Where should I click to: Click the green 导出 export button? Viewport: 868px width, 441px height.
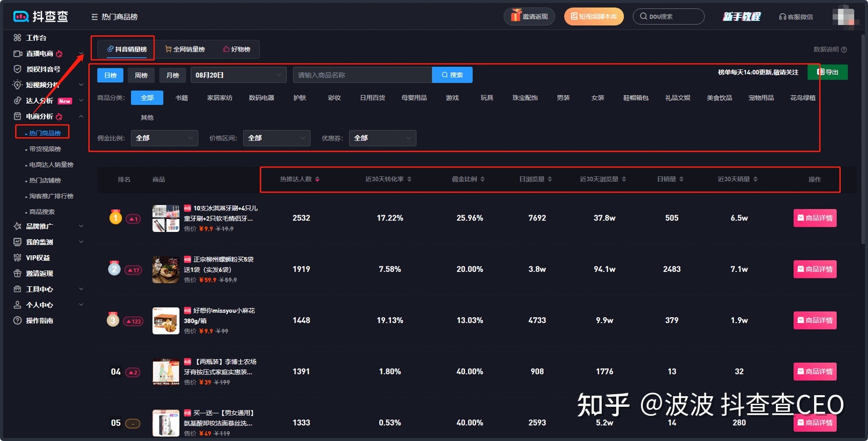[x=828, y=72]
